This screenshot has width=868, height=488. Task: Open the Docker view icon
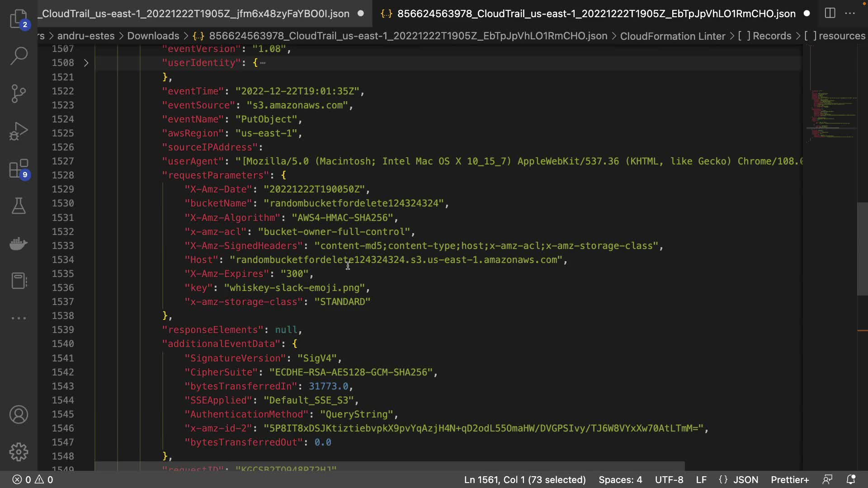pyautogui.click(x=19, y=244)
